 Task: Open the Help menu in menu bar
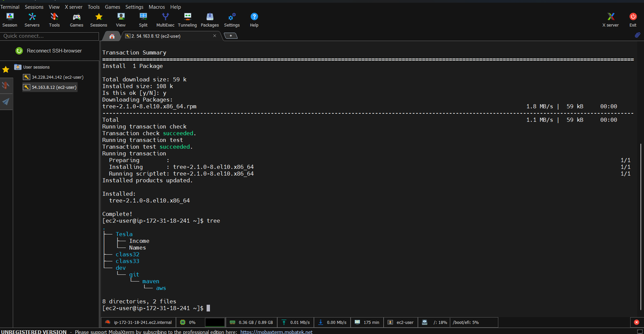[175, 7]
